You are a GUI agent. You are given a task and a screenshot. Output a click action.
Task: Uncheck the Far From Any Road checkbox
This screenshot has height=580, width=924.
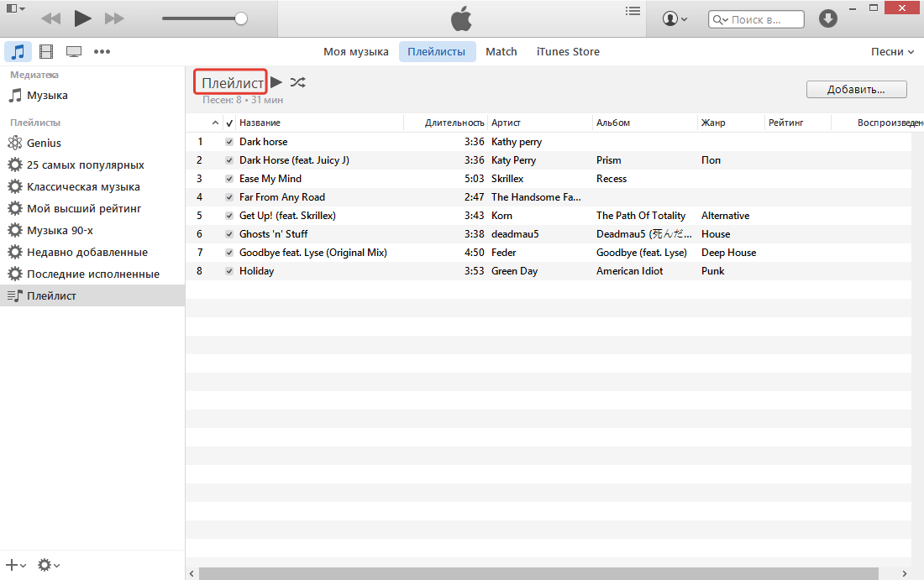229,197
